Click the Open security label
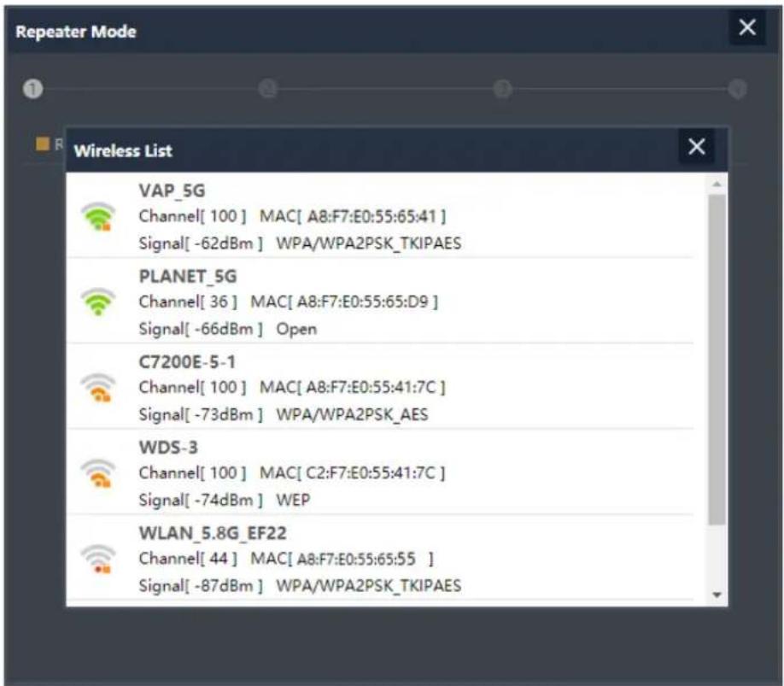The height and width of the screenshot is (686, 784). coord(296,329)
